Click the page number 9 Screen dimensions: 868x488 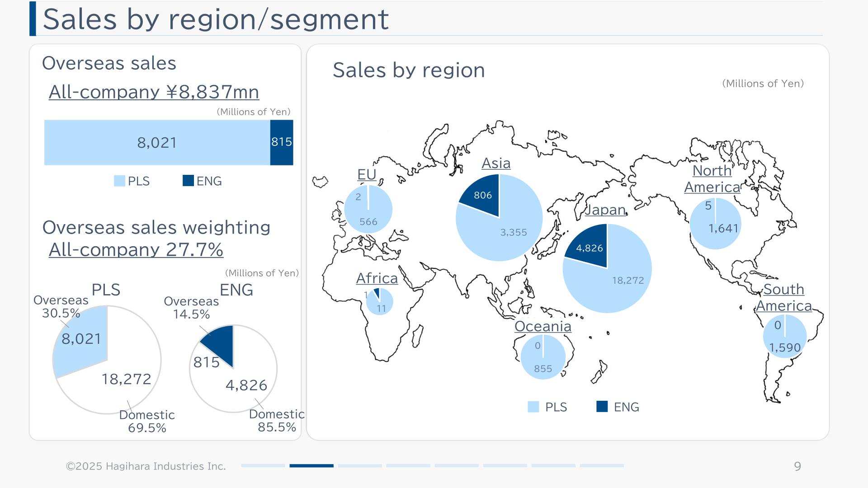[x=797, y=466]
